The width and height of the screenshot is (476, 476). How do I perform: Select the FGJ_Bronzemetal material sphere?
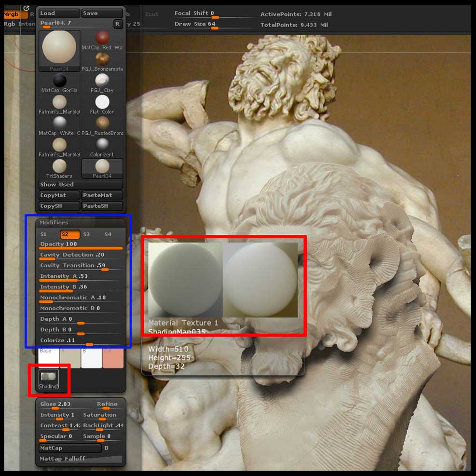click(102, 59)
